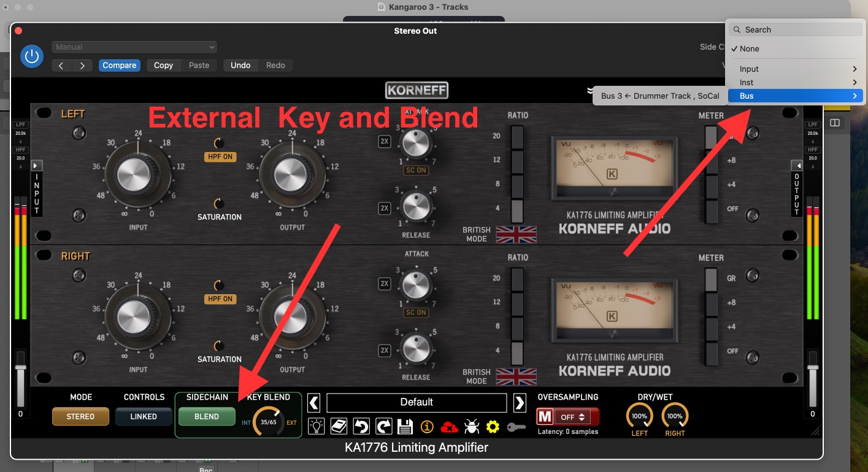868x472 pixels.
Task: Click the RIGHT channel OUTPUT knob
Action: [292, 317]
